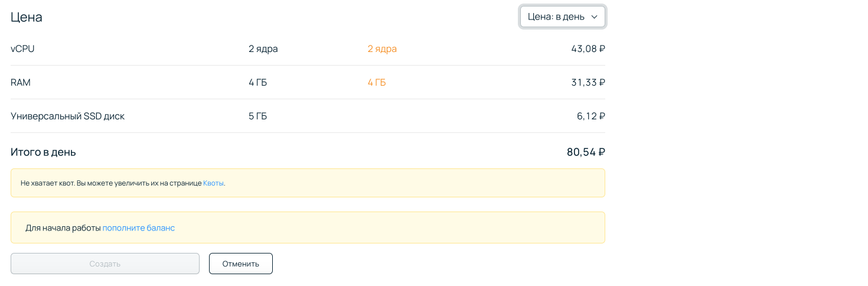Click the orange "2 ядра" quota value
This screenshot has width=868, height=286.
[382, 49]
